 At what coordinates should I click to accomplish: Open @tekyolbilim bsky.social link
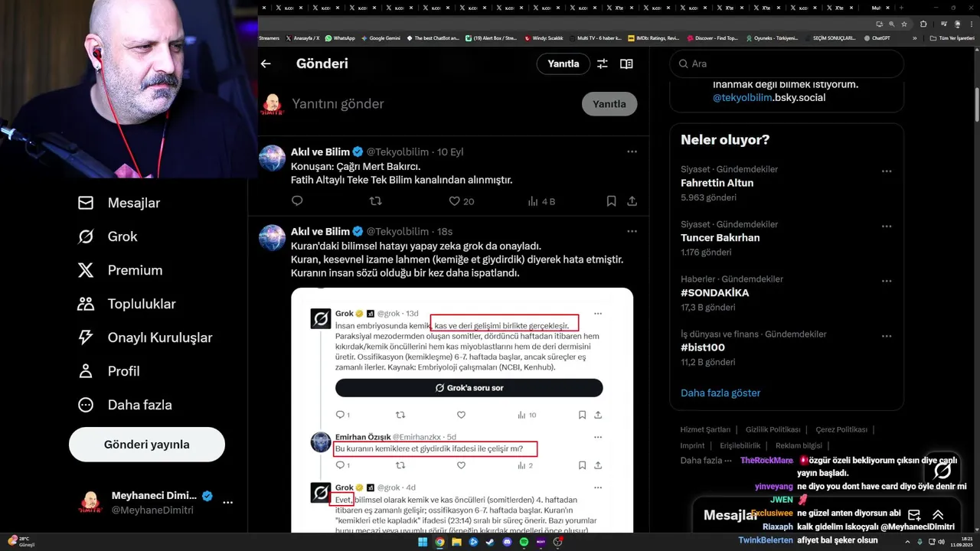point(769,98)
